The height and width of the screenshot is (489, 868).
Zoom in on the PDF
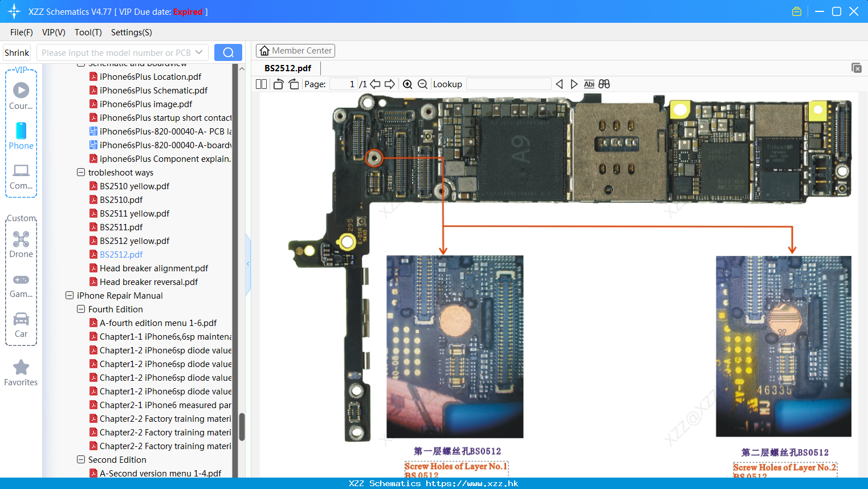pos(407,84)
